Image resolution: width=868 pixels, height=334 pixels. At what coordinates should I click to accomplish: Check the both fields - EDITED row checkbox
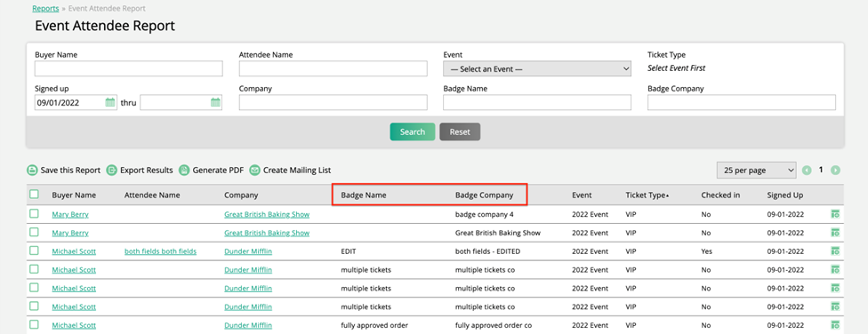point(35,250)
